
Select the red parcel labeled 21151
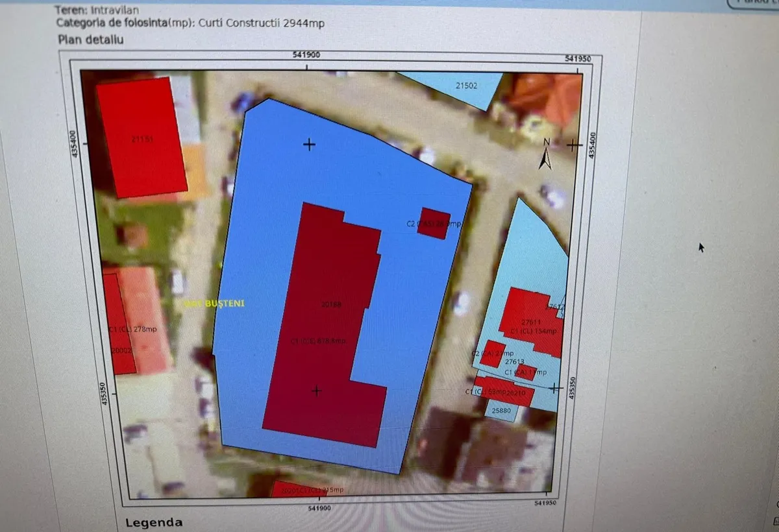142,137
